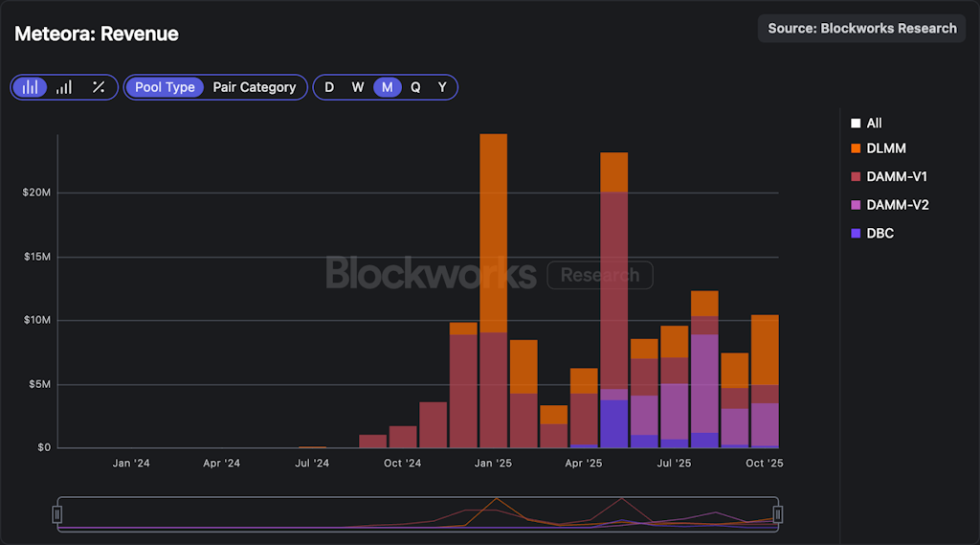Screen dimensions: 980x545
Task: Click the left range slider handle
Action: [57, 515]
